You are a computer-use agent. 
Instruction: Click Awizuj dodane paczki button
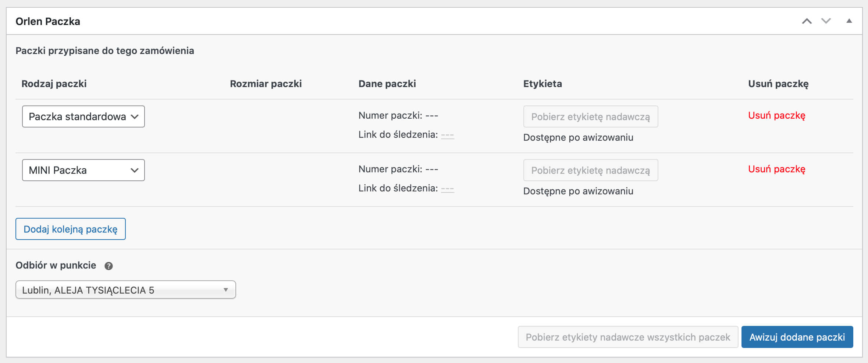coord(797,337)
